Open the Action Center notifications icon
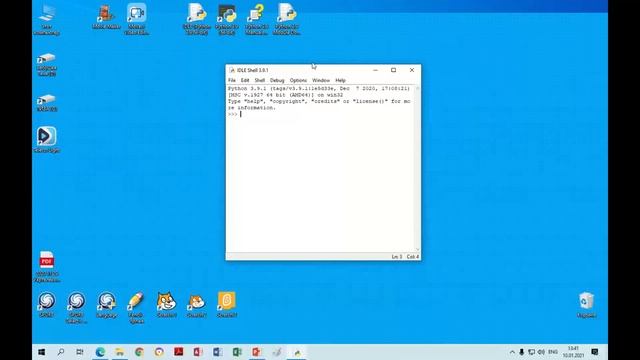Image resolution: width=640 pixels, height=360 pixels. [x=595, y=352]
